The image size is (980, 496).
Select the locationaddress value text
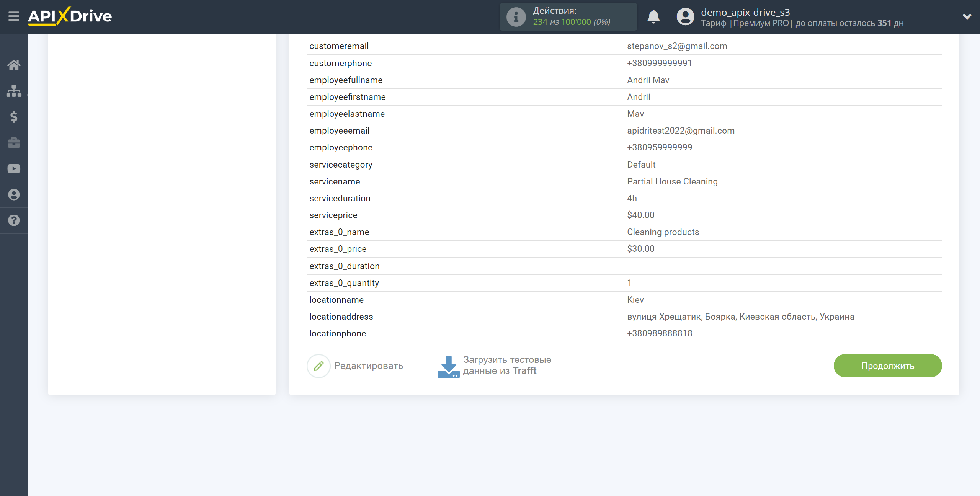[740, 317]
